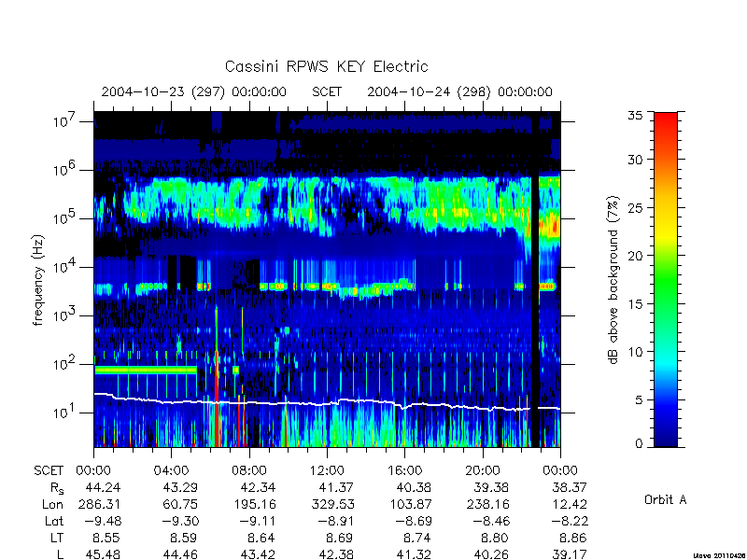Click the 10^7 frequency tick label
Viewport: 747px width, 560px height.
coord(65,120)
